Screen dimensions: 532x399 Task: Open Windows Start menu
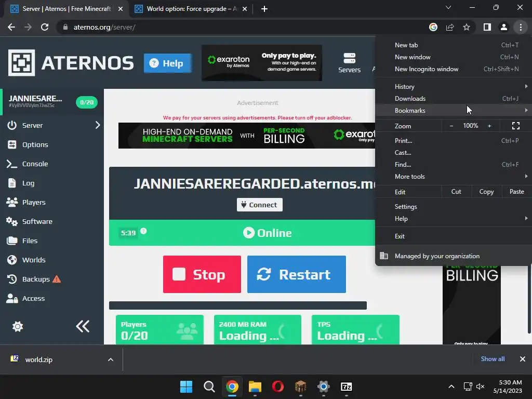tap(186, 387)
